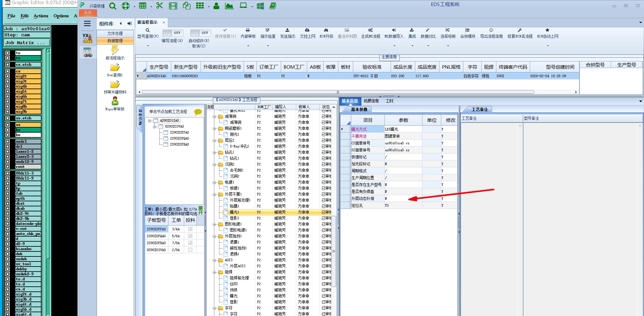
Task: Click the monitor icon in top toolbar
Action: click(243, 6)
